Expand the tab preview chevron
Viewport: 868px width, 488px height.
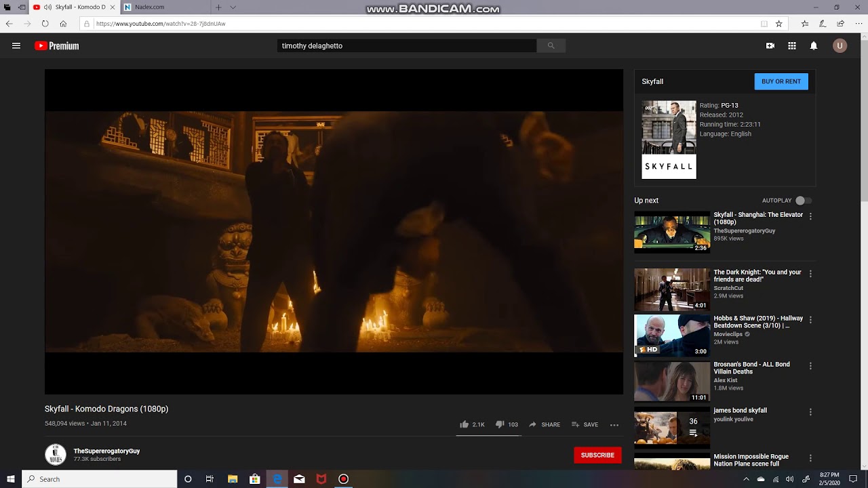[x=233, y=7]
